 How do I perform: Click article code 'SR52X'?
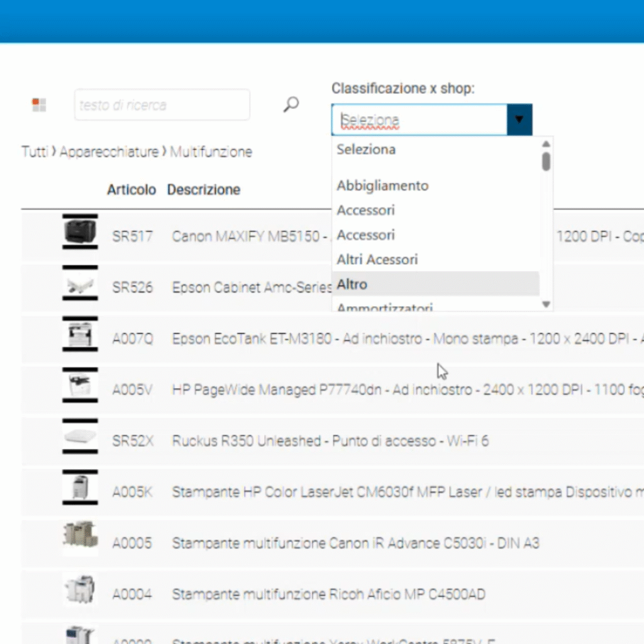(x=133, y=441)
